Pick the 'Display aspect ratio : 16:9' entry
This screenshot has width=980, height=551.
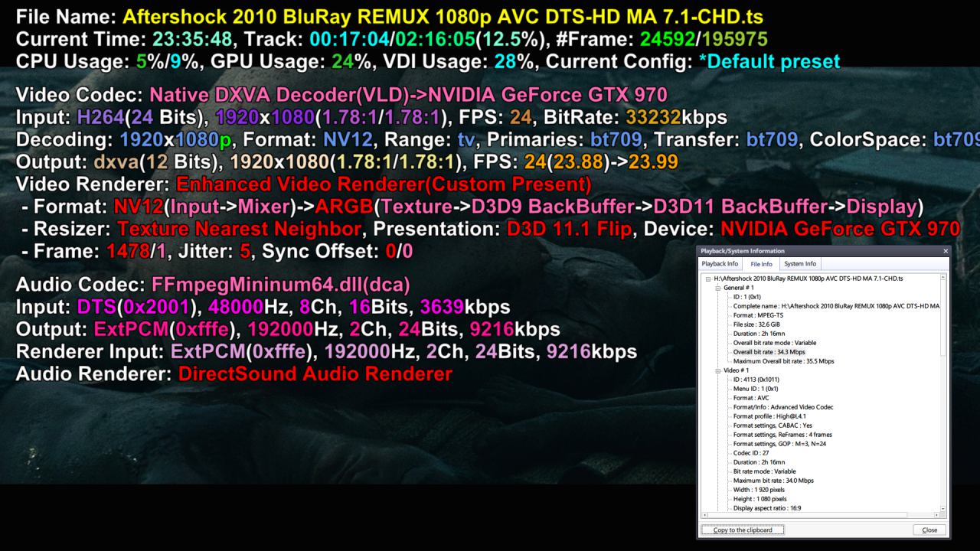coord(767,508)
